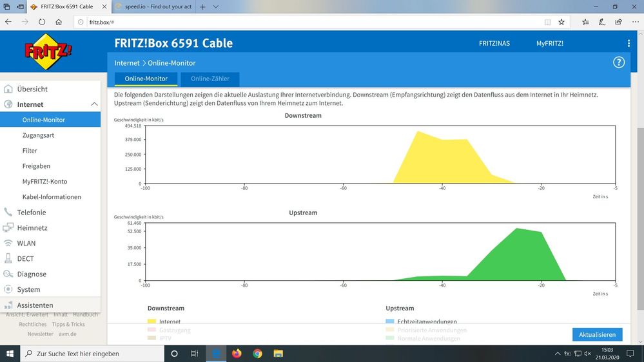Click the Ansicht: Erweitert footer link
The height and width of the screenshot is (362, 644).
point(27,314)
